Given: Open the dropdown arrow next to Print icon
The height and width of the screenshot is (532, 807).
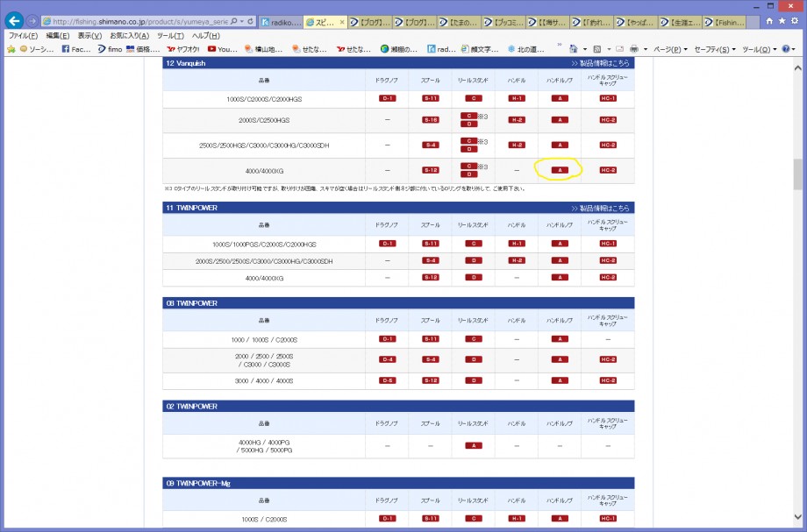Looking at the screenshot, I should pyautogui.click(x=646, y=50).
